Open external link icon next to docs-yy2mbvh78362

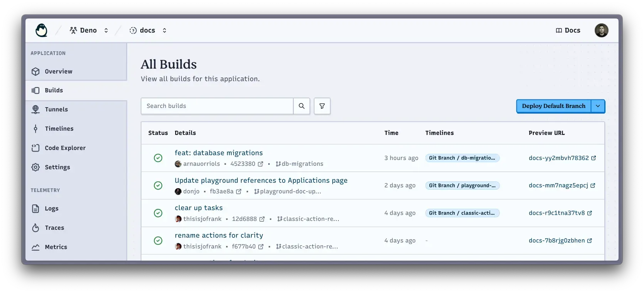[x=594, y=158]
